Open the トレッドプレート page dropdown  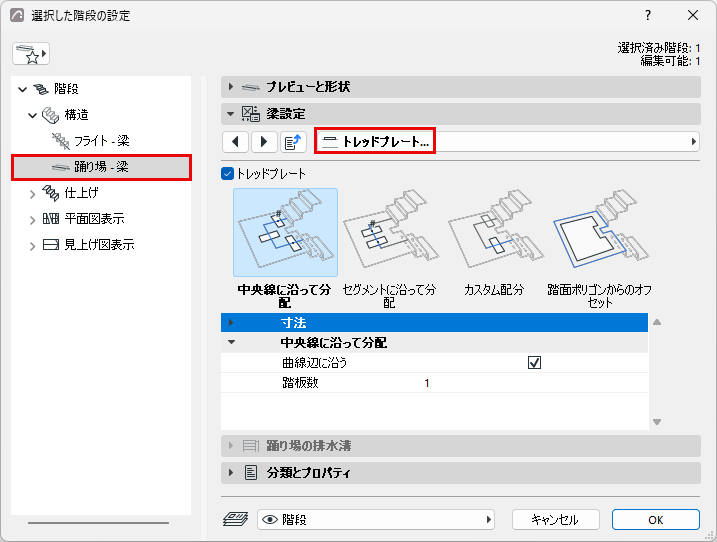click(507, 141)
